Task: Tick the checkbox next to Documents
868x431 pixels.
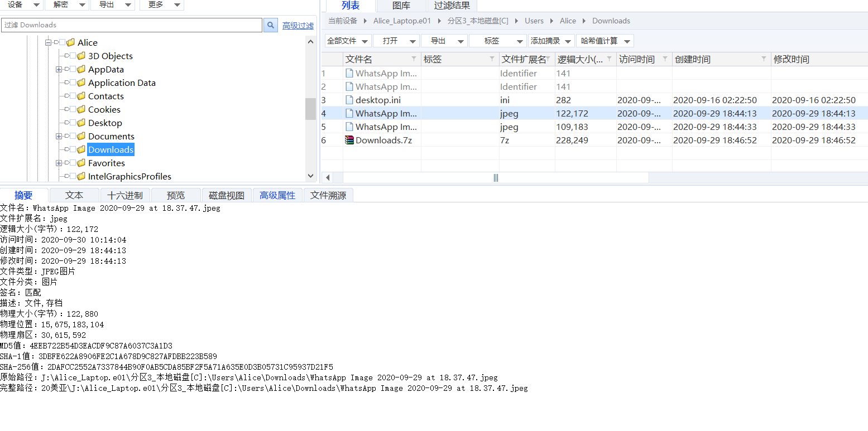Action: 73,136
